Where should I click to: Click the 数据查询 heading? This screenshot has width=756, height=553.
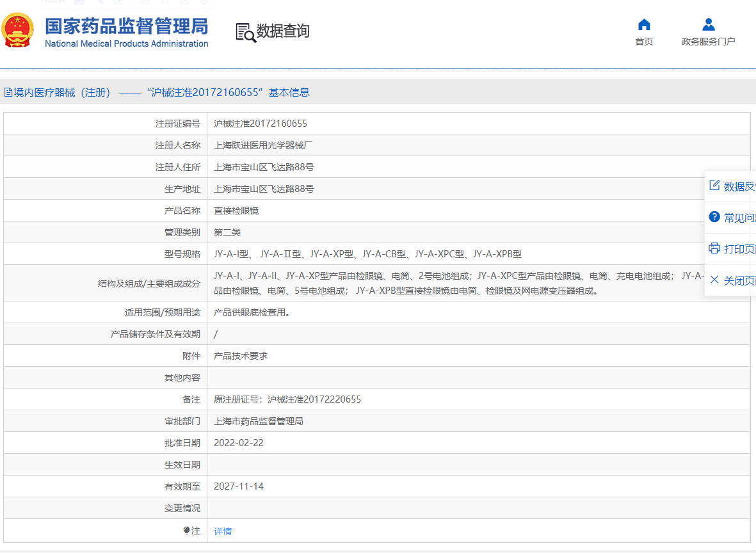click(x=283, y=31)
